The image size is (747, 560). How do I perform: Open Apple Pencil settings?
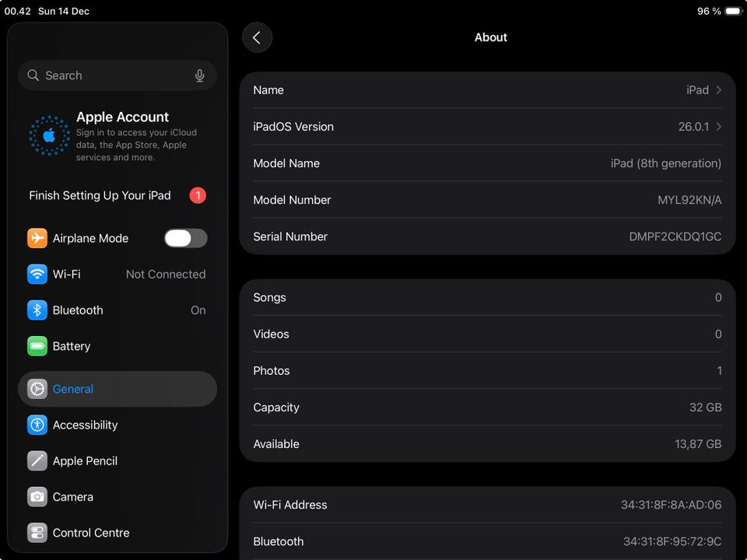tap(117, 461)
